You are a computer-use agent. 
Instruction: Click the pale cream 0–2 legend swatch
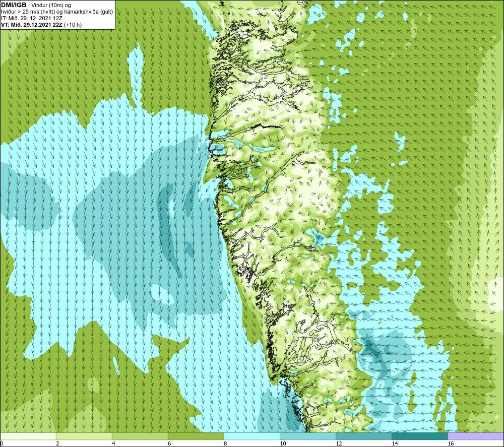(28, 436)
